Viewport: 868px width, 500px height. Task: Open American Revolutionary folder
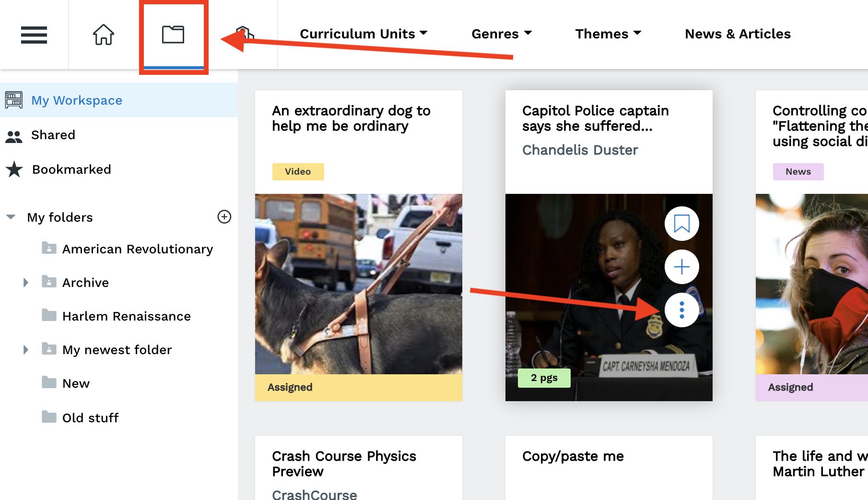tap(138, 249)
